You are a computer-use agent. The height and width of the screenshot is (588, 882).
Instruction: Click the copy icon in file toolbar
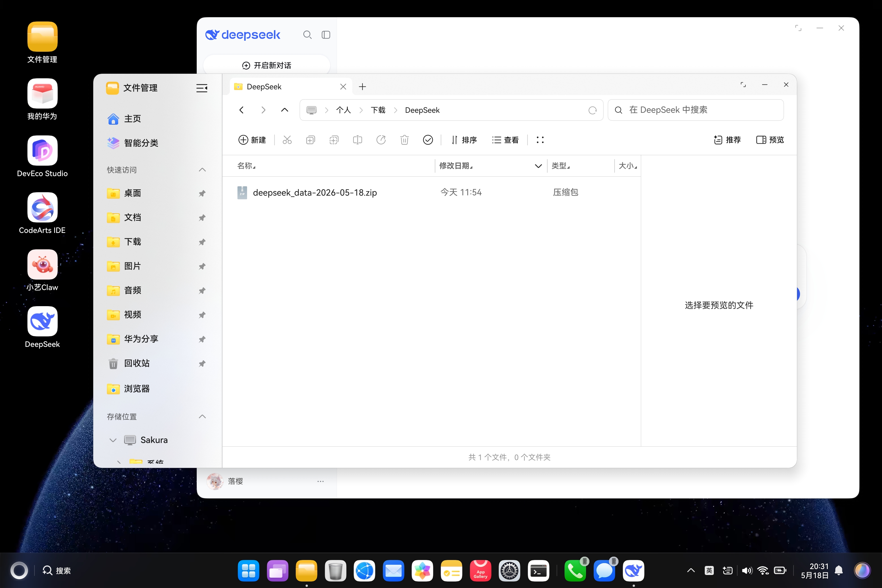[310, 140]
